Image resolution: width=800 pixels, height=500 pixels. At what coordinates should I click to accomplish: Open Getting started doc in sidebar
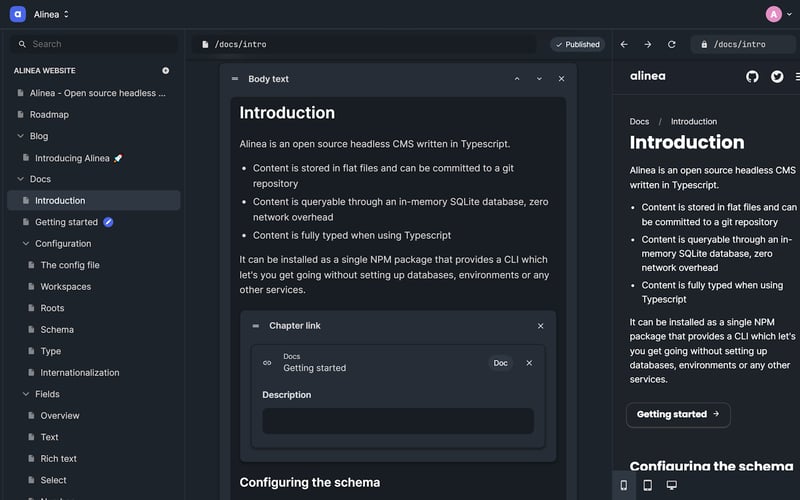66,222
